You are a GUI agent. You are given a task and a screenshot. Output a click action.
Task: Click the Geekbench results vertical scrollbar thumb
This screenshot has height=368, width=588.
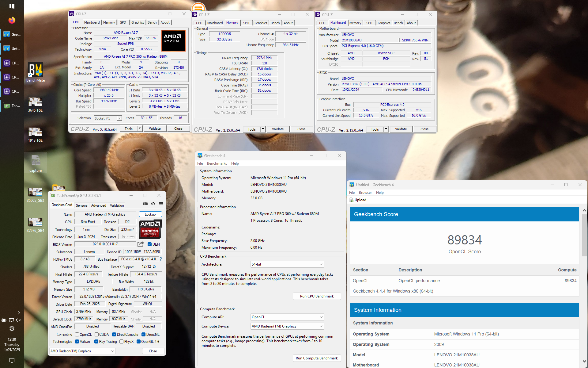(584, 235)
